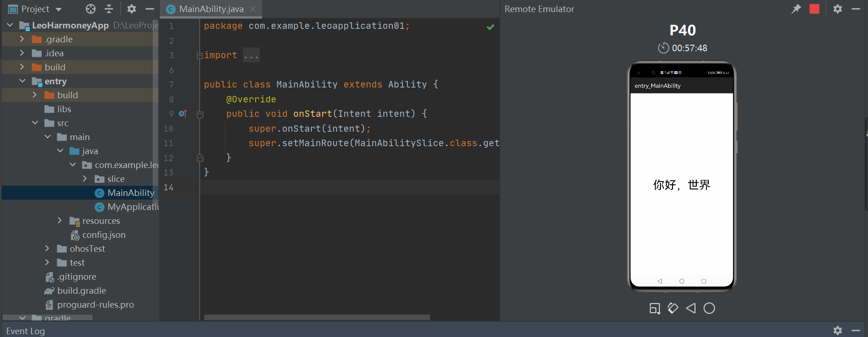Expand the test folder
868x337 pixels.
(47, 263)
